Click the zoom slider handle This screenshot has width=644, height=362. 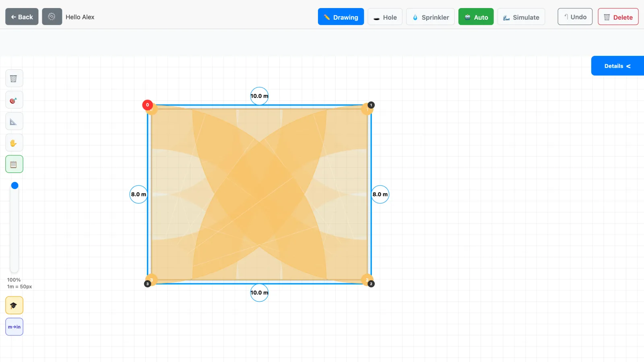pyautogui.click(x=15, y=185)
